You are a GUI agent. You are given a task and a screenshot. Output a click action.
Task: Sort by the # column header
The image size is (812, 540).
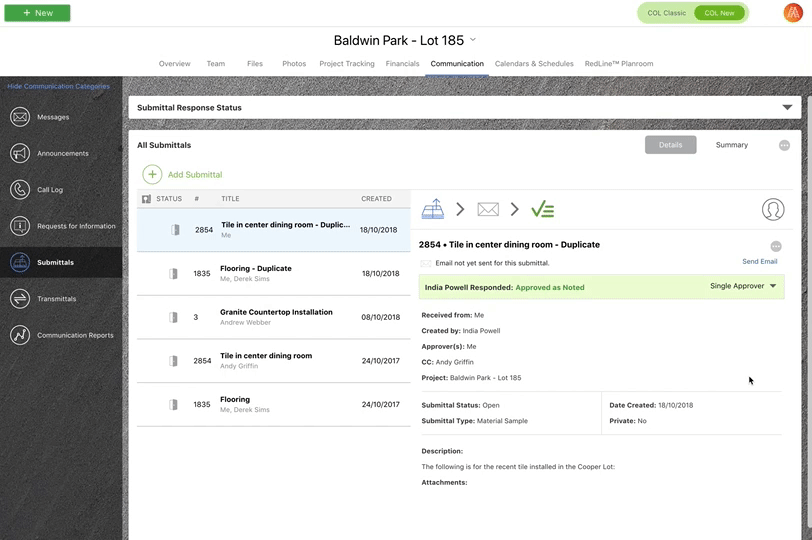click(x=197, y=199)
